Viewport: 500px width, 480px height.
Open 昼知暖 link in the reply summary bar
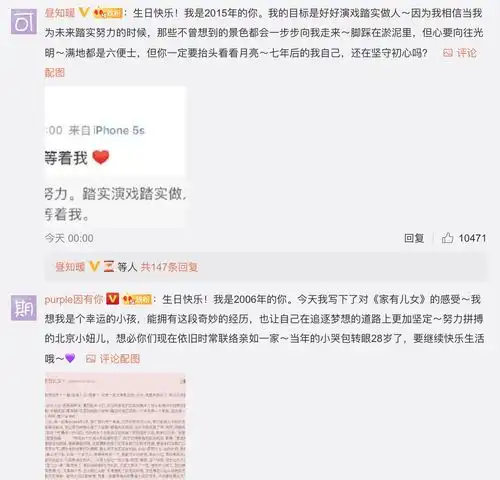click(70, 267)
